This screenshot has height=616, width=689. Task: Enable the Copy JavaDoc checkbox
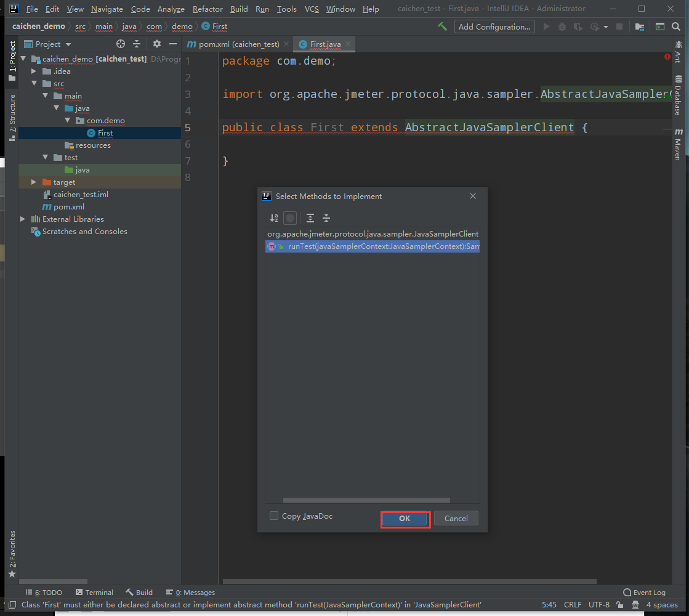coord(274,516)
